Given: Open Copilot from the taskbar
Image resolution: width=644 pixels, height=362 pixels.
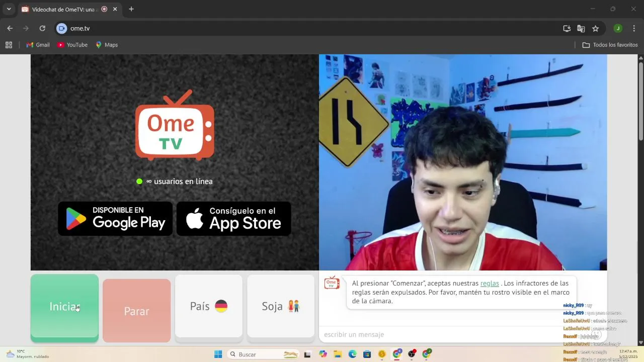Looking at the screenshot, I should pos(323,354).
